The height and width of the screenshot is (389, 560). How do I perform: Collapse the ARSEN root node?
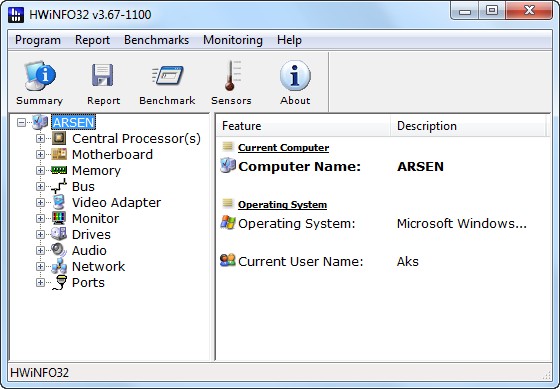pyautogui.click(x=21, y=123)
